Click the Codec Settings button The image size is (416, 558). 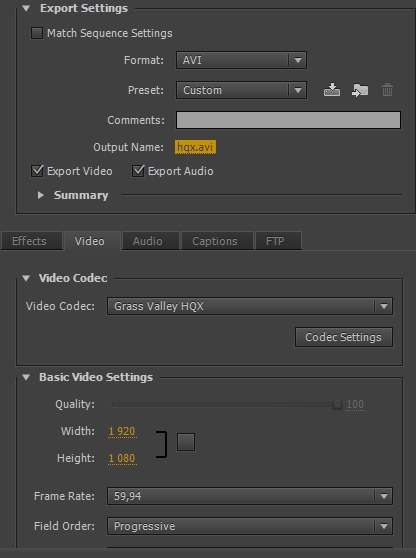pos(344,337)
